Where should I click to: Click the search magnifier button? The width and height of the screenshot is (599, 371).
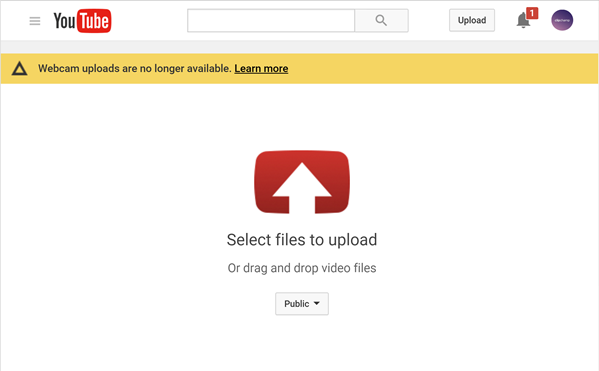coord(381,21)
